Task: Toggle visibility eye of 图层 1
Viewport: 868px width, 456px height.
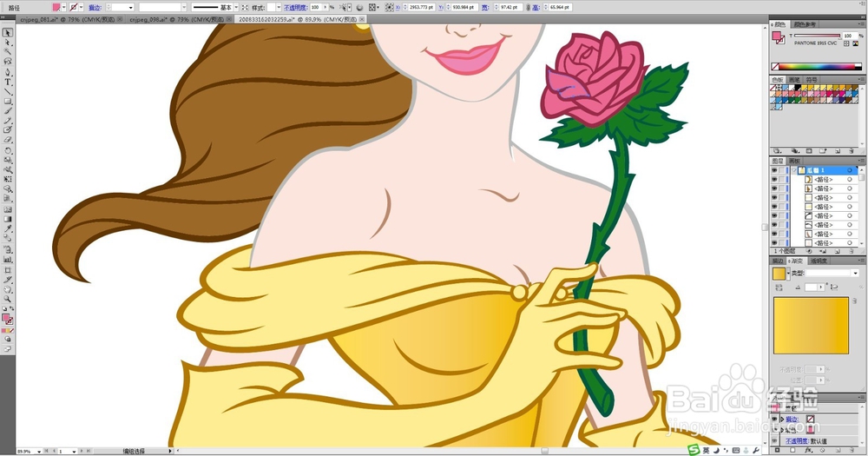Action: [774, 170]
